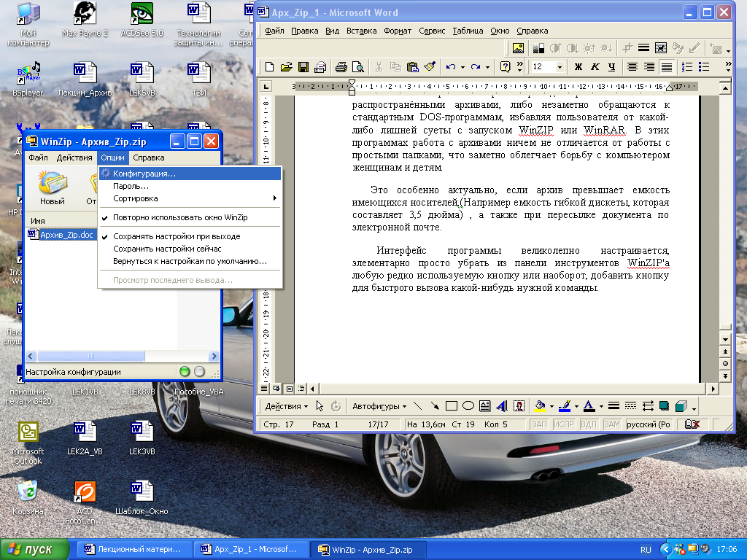Screen dimensions: 747x560
Task: Click the Select Objects pointer in Drawing toolbar
Action: click(320, 406)
